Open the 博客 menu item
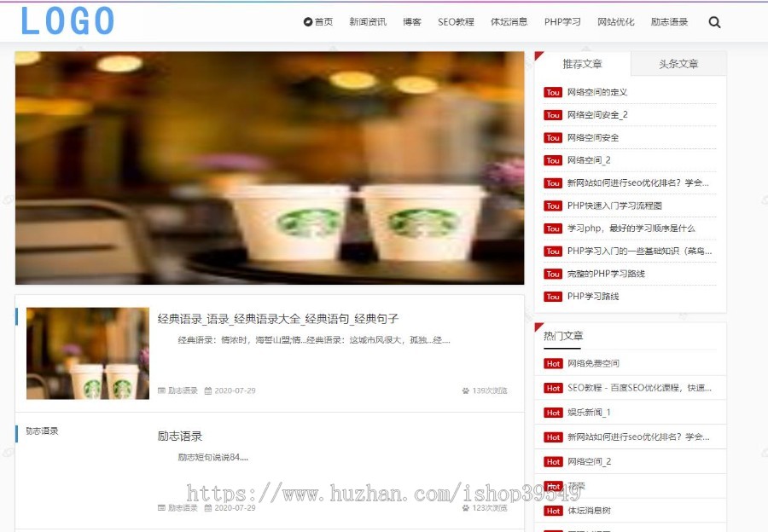This screenshot has width=768, height=532. tap(412, 22)
